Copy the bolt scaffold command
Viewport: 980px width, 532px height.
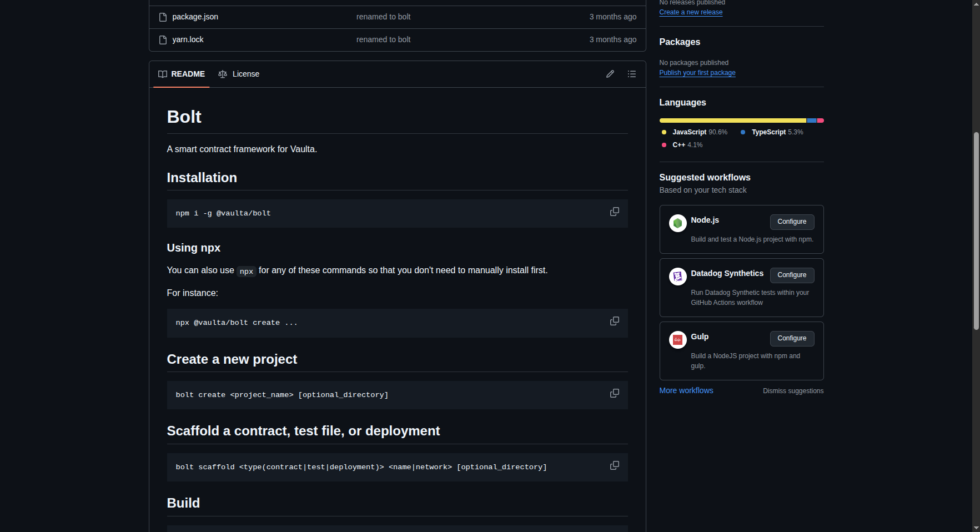pos(614,465)
